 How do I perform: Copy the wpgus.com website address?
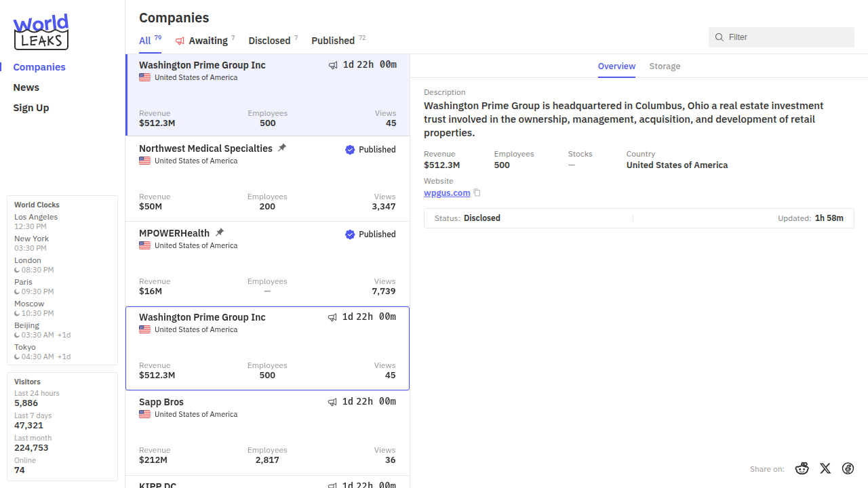(x=477, y=193)
